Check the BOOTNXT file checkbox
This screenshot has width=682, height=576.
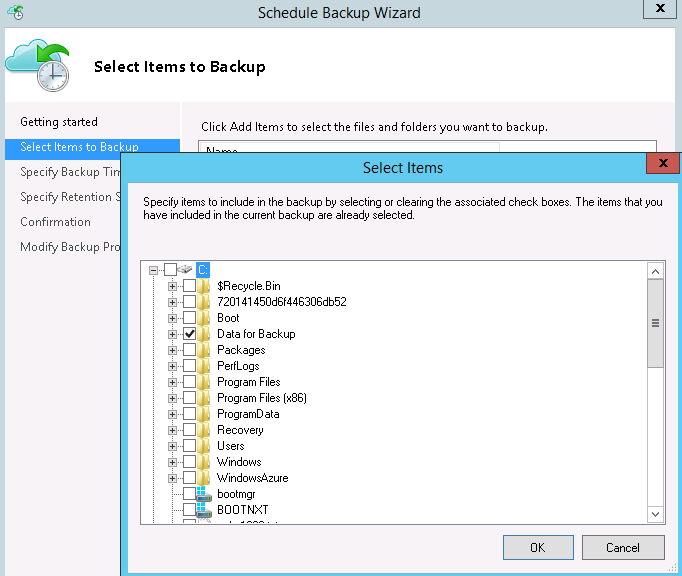[x=190, y=510]
